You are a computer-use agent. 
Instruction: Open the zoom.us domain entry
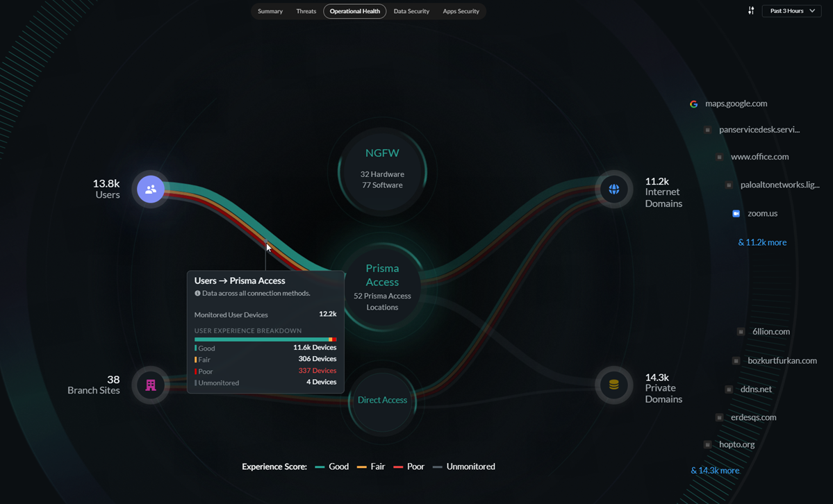(x=762, y=214)
